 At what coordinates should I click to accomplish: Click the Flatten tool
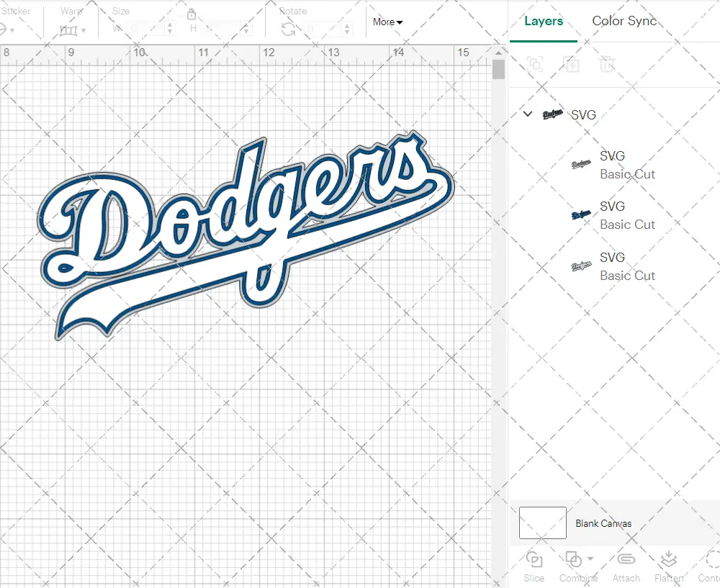click(x=669, y=567)
